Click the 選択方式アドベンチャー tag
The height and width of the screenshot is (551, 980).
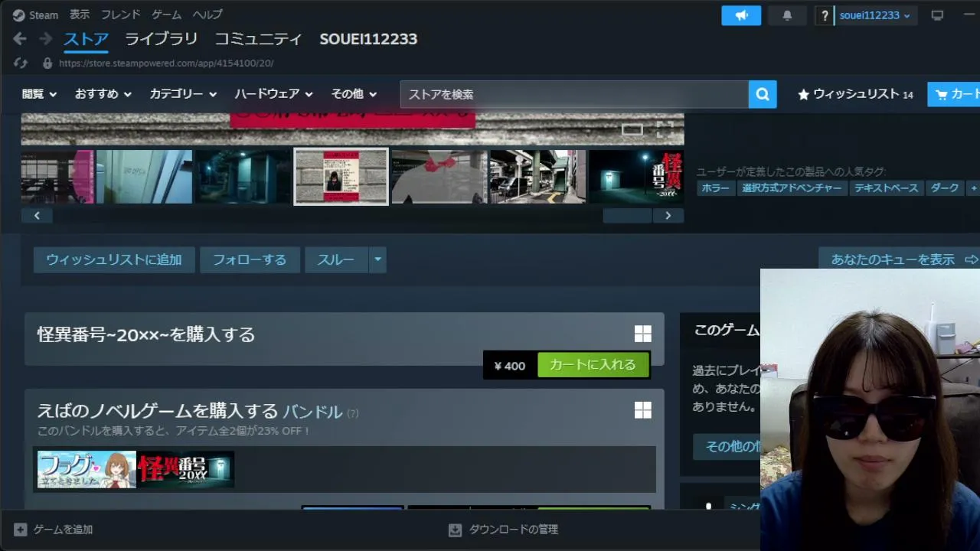click(792, 187)
